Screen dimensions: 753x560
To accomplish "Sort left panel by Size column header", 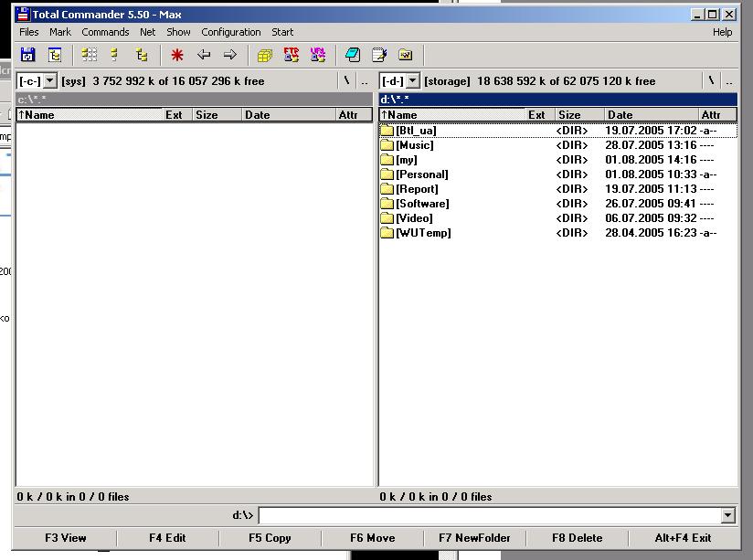I will 217,115.
